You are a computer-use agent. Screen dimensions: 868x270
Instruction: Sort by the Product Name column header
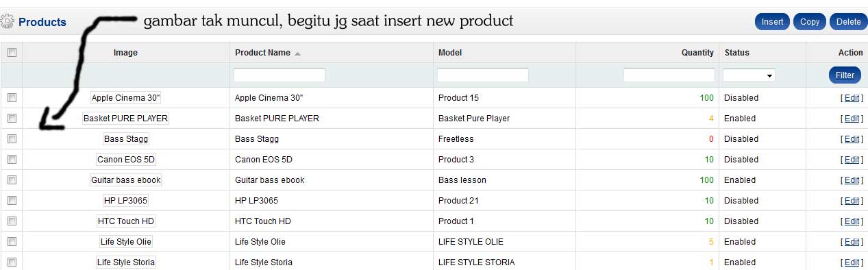click(262, 53)
